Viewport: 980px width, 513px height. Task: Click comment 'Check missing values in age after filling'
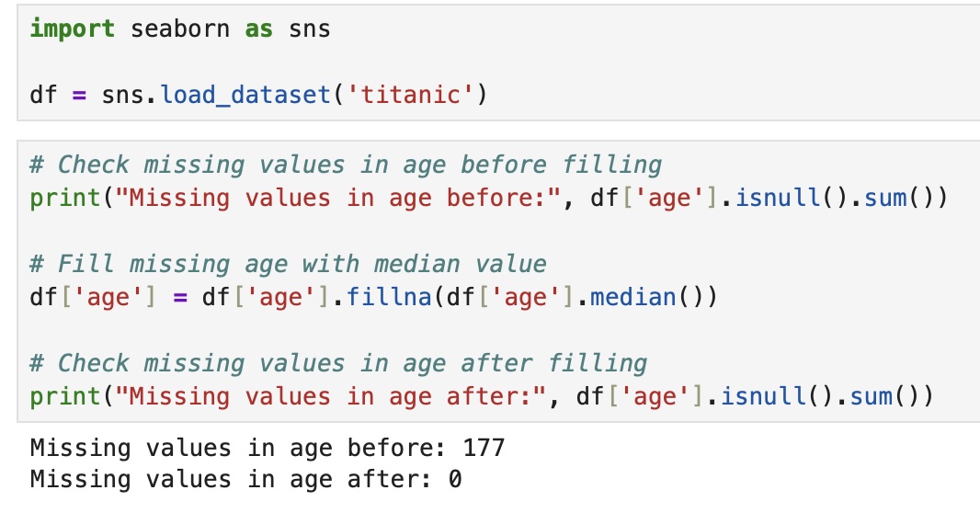pos(338,363)
